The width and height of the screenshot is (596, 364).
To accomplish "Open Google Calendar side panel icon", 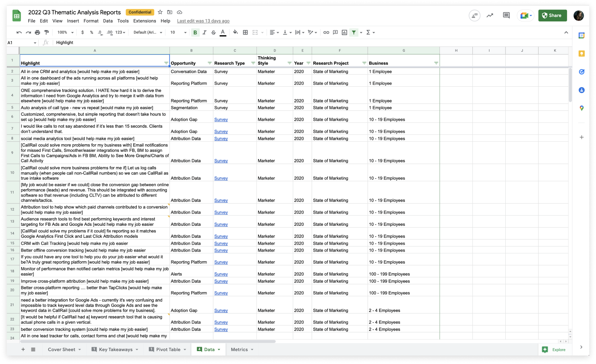I will click(x=582, y=35).
